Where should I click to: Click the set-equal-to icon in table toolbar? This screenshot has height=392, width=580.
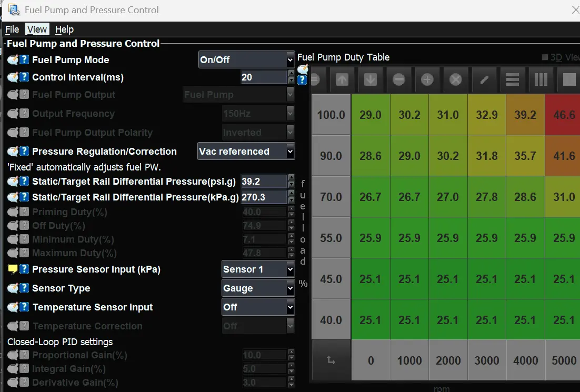click(x=315, y=79)
